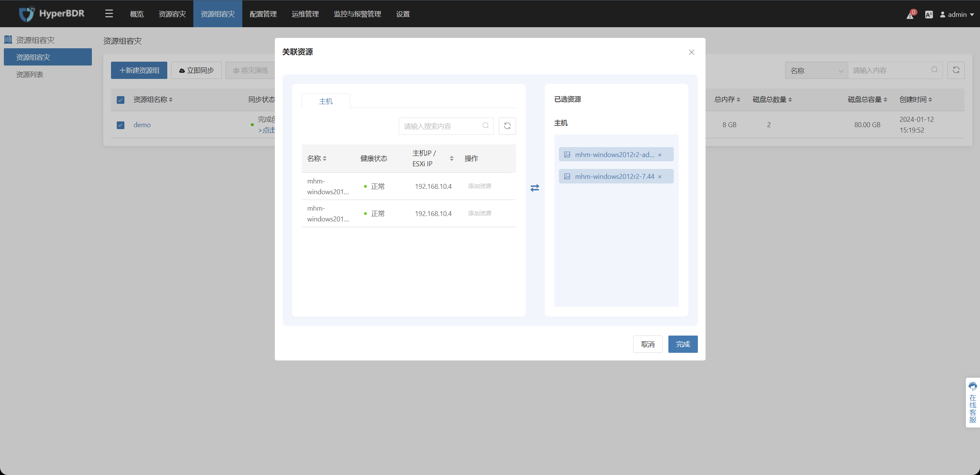Toggle the hamburger menu icon
The width and height of the screenshot is (980, 475).
click(x=109, y=14)
